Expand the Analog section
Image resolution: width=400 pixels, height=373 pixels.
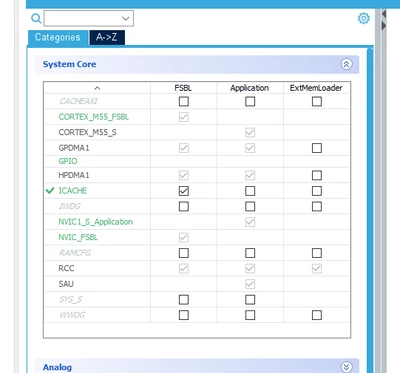point(346,367)
